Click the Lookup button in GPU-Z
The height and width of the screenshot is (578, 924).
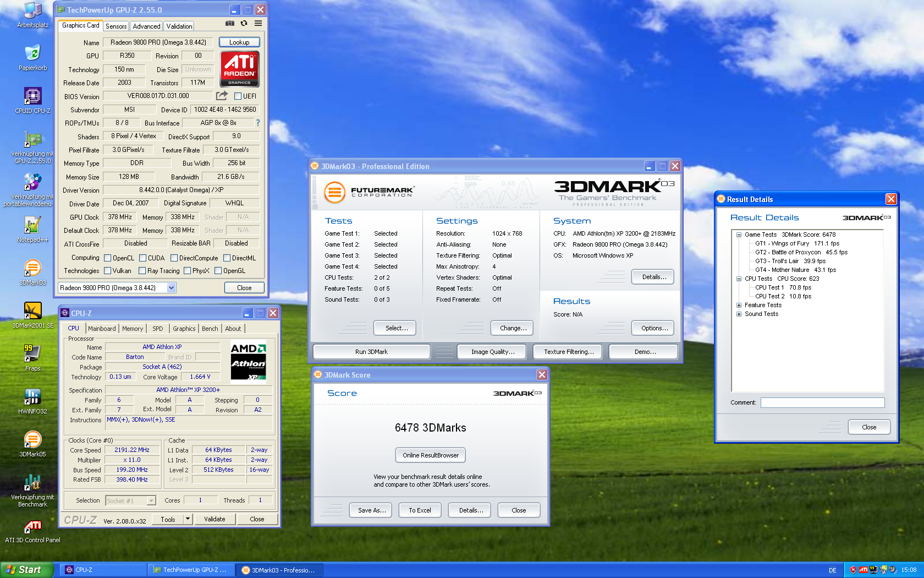(x=239, y=42)
